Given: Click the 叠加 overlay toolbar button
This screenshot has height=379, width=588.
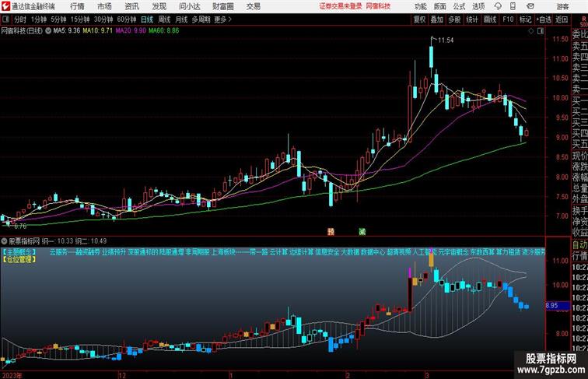Looking at the screenshot, I should [x=437, y=19].
